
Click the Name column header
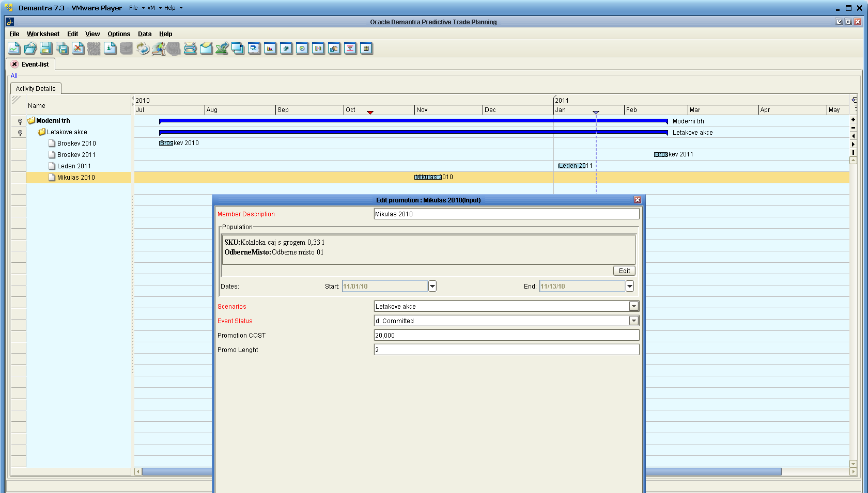79,105
